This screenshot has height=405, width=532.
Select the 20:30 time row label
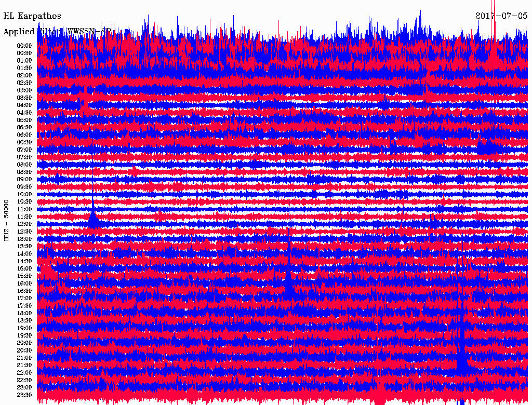(x=24, y=350)
